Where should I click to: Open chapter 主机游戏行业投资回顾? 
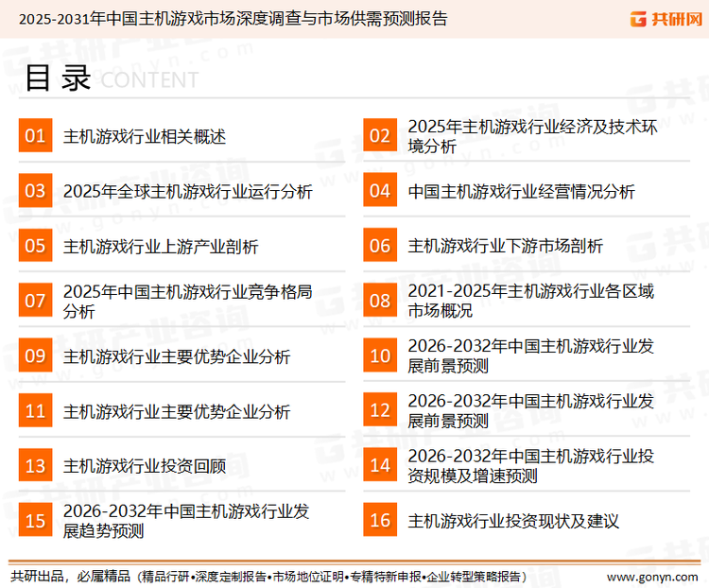click(145, 466)
